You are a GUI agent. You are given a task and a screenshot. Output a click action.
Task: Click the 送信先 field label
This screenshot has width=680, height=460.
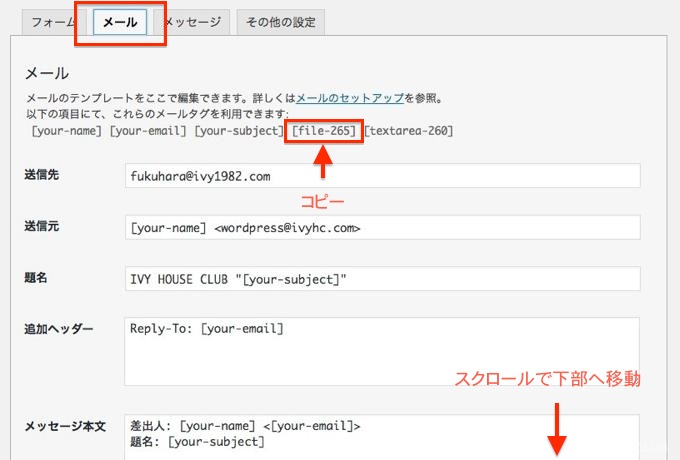(x=41, y=175)
